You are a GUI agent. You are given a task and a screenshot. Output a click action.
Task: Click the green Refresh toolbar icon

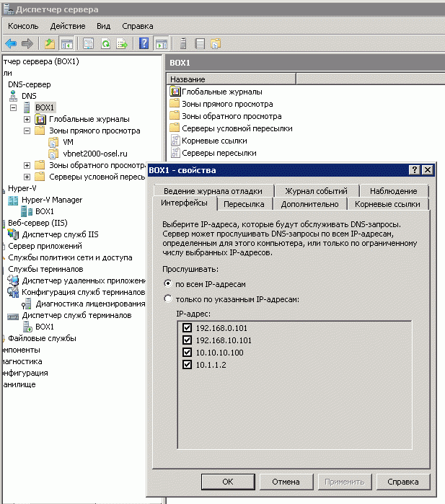[x=105, y=43]
